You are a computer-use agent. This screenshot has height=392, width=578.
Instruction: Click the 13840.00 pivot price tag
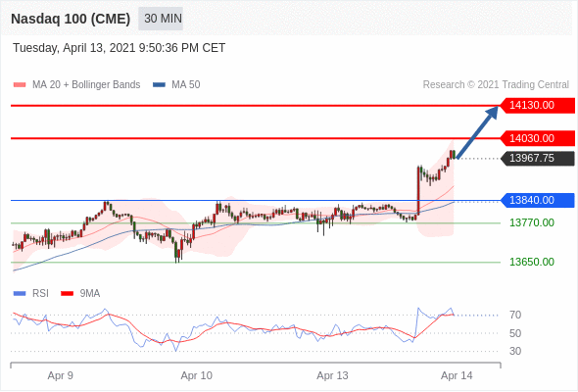click(538, 200)
